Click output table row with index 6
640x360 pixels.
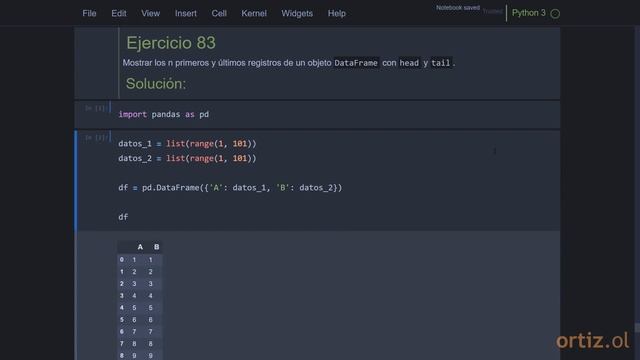pos(140,331)
